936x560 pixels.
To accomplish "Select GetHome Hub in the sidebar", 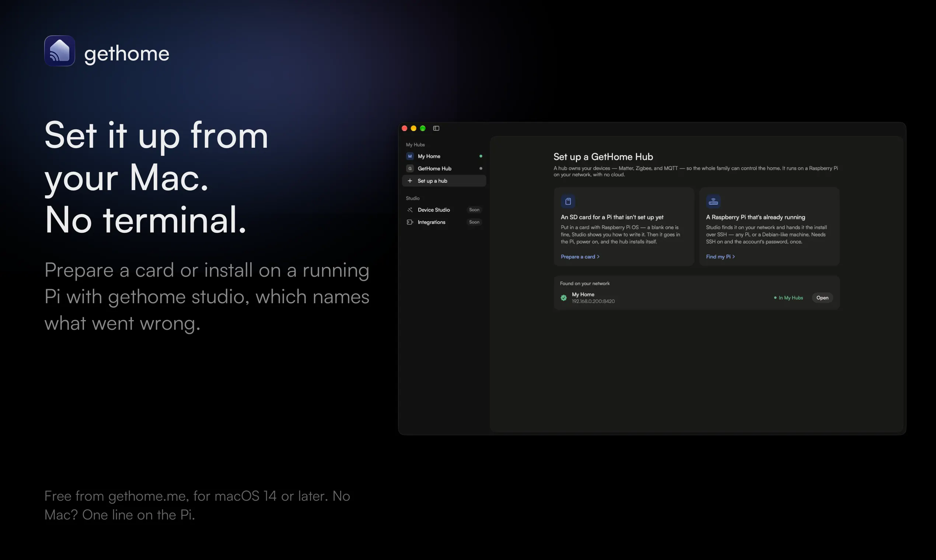I will tap(444, 169).
